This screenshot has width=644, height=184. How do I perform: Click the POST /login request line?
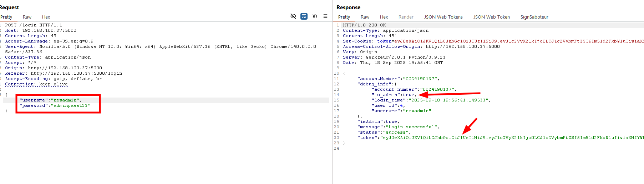tap(34, 25)
